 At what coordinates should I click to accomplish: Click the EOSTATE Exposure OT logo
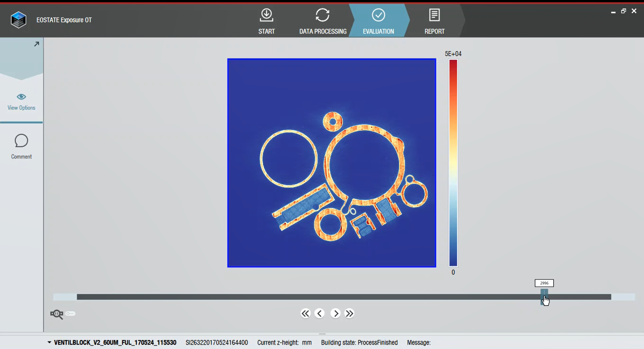(18, 20)
